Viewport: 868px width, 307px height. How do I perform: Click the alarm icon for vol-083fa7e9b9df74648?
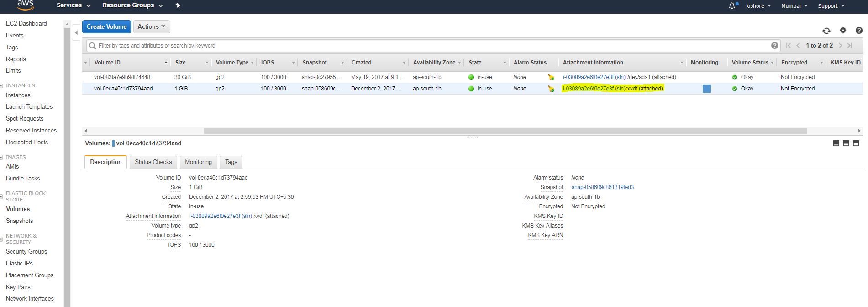(x=551, y=77)
